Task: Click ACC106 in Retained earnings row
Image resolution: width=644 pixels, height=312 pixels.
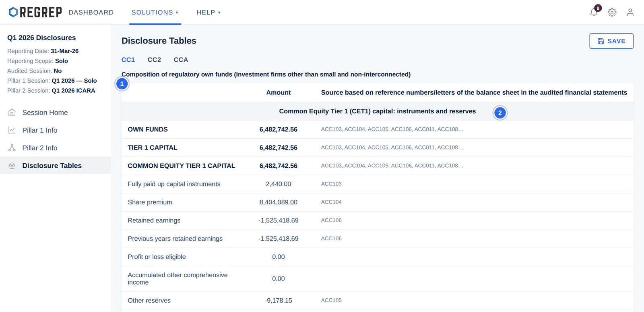Action: 331,220
